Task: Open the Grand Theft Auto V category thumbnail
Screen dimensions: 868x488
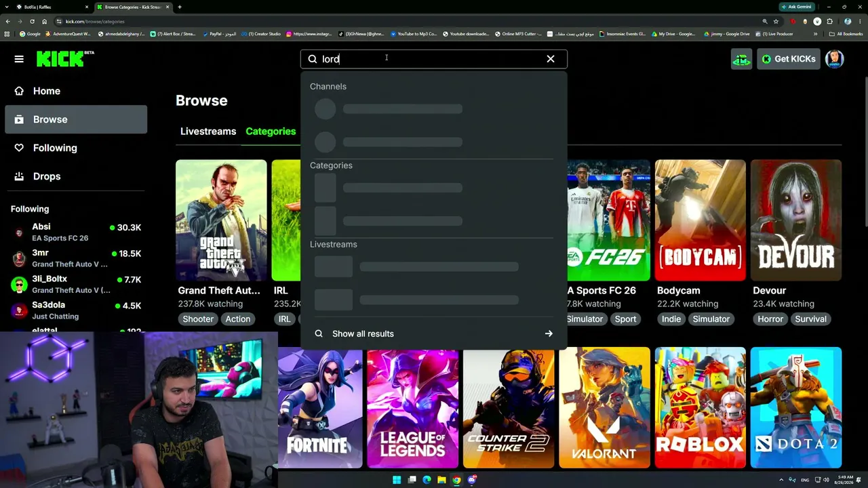Action: point(221,220)
